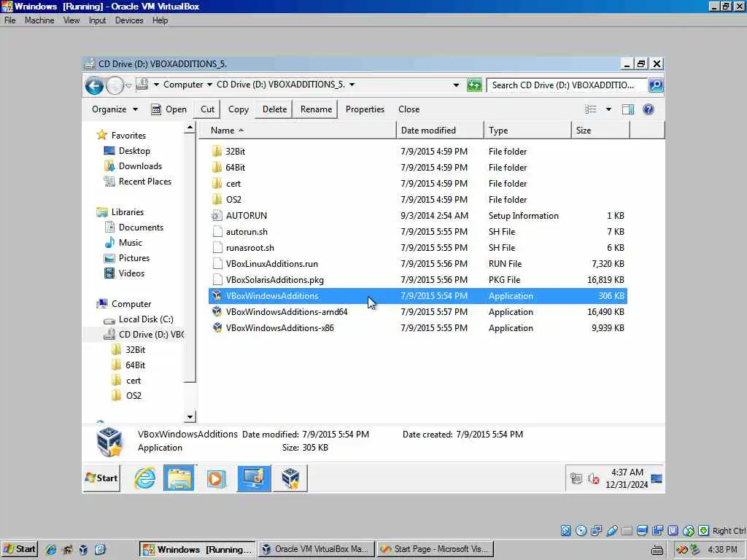747x560 pixels.
Task: Open the VirtualBox View menu
Action: (71, 20)
